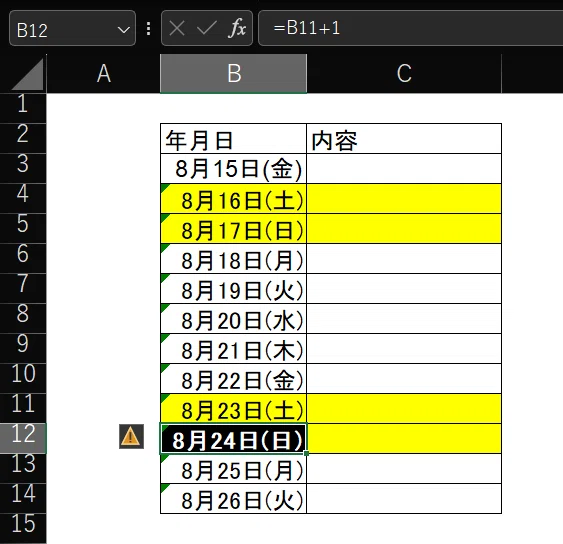The width and height of the screenshot is (563, 544).
Task: Select column B header
Action: pyautogui.click(x=233, y=74)
